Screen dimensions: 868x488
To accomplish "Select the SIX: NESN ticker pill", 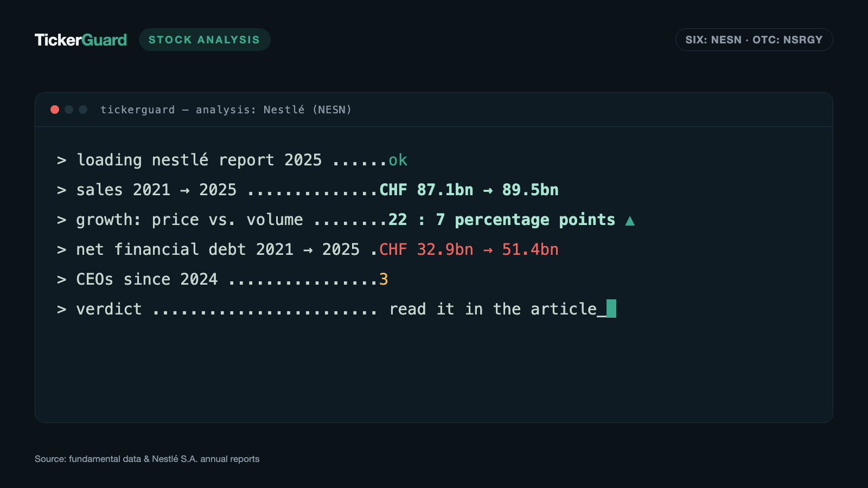I will [x=754, y=40].
